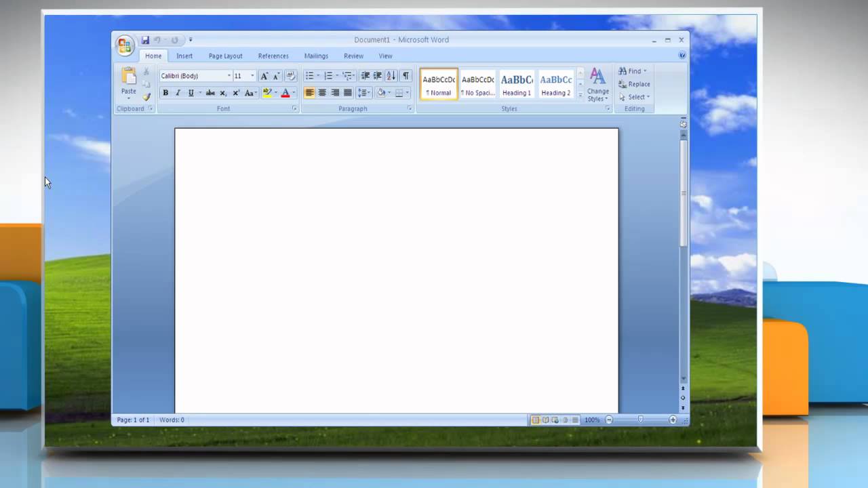This screenshot has height=488, width=868.
Task: Open Word Help question mark icon
Action: coord(682,56)
